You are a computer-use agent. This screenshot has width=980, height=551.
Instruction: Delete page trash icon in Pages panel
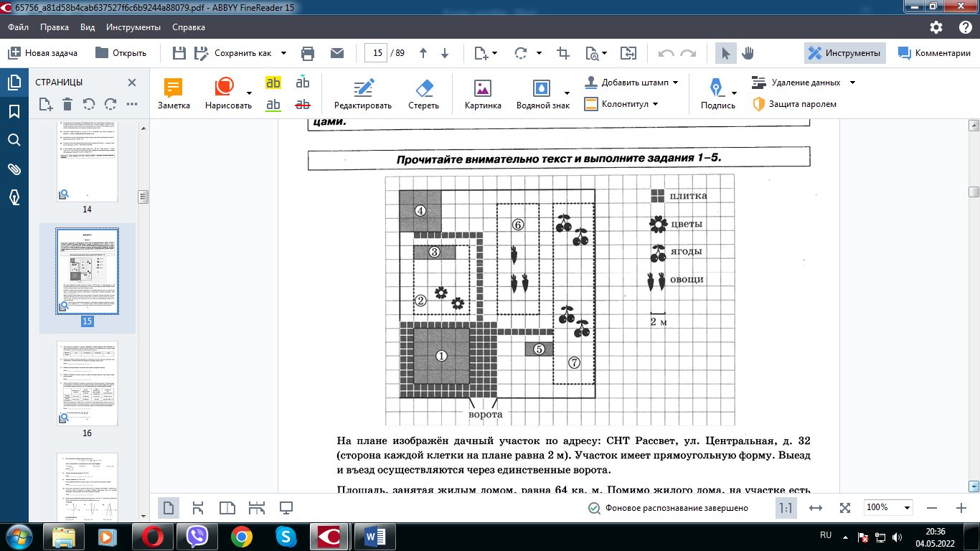[x=67, y=104]
